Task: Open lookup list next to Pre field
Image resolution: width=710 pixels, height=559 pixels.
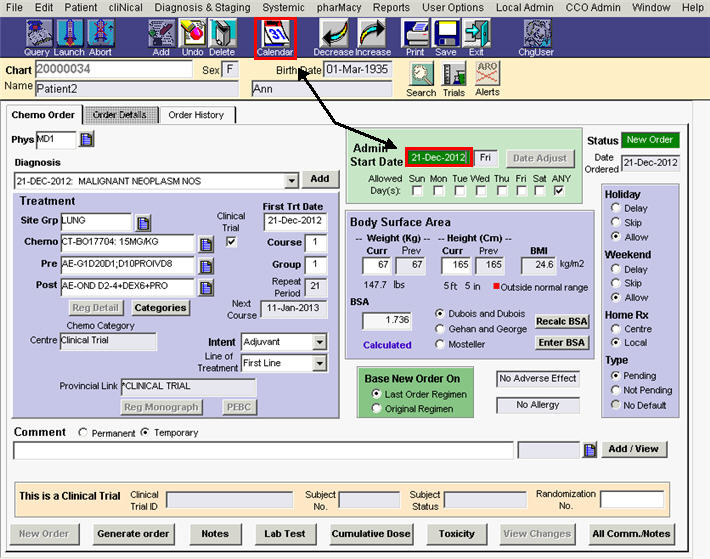Action: [x=206, y=266]
